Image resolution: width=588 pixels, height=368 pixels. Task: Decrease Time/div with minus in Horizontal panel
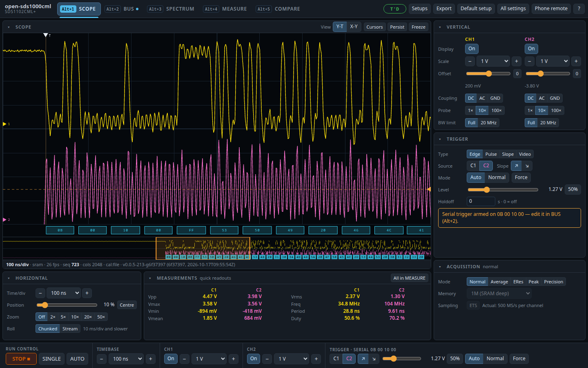click(x=40, y=293)
